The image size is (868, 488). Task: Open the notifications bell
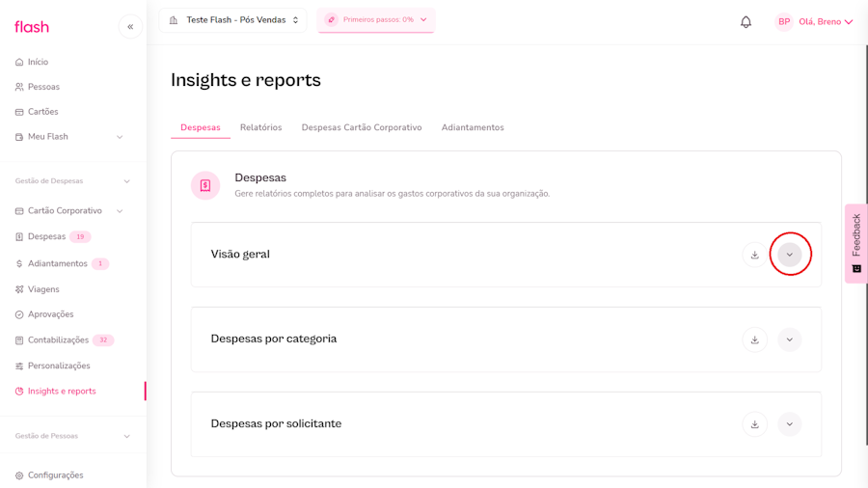[746, 21]
